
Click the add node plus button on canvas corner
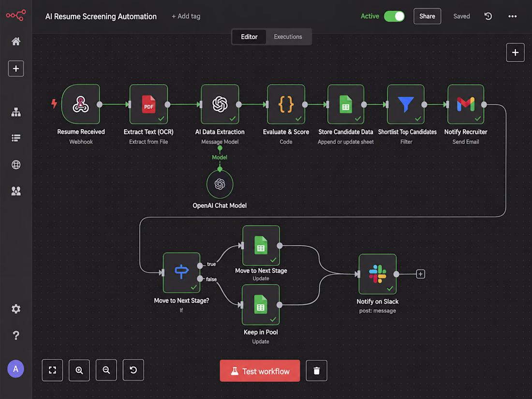[x=515, y=53]
